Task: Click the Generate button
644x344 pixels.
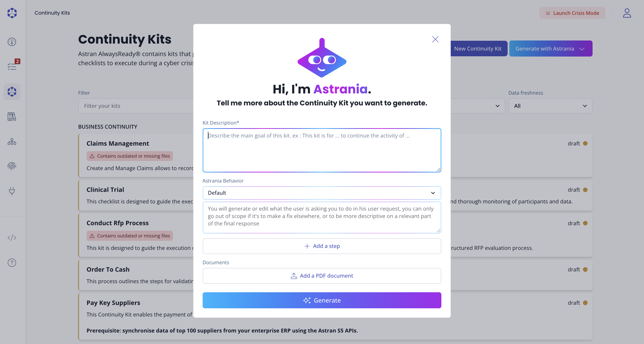Action: point(322,300)
